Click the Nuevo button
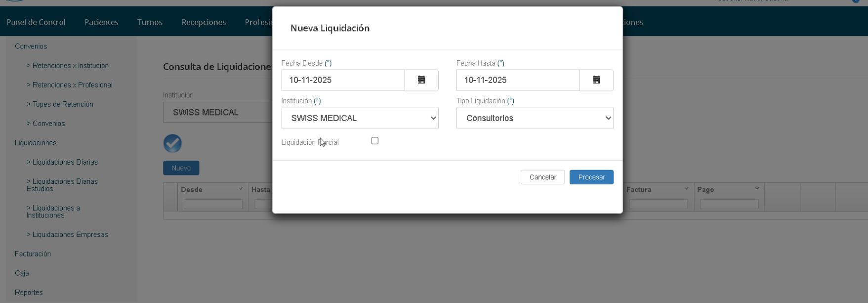The width and height of the screenshot is (868, 303). pos(181,168)
